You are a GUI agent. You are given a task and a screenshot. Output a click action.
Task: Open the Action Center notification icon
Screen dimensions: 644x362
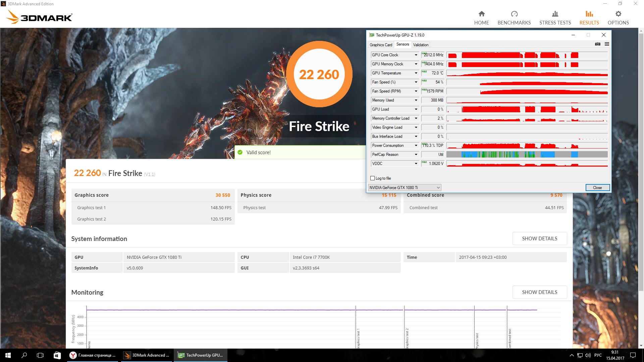[x=633, y=355]
